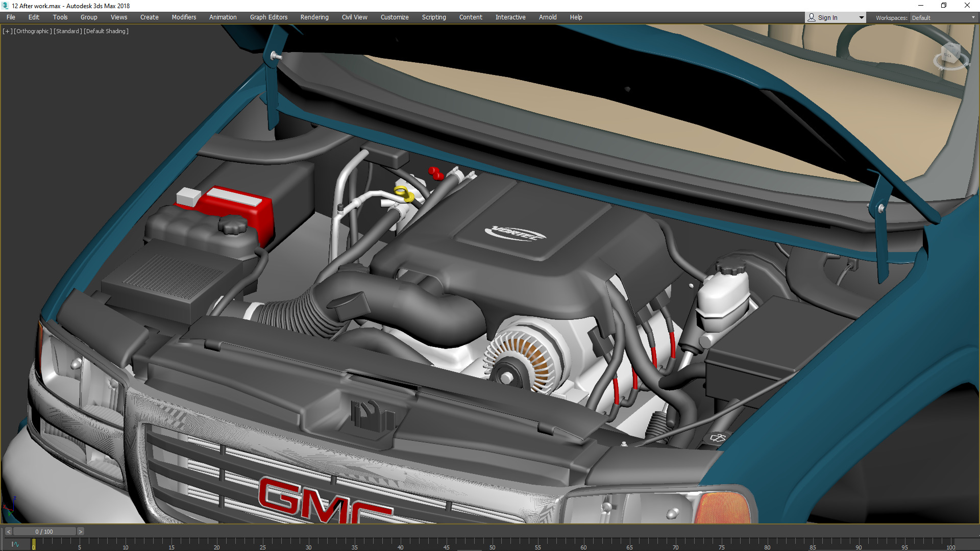Restore down the 3ds Max window

pyautogui.click(x=944, y=6)
